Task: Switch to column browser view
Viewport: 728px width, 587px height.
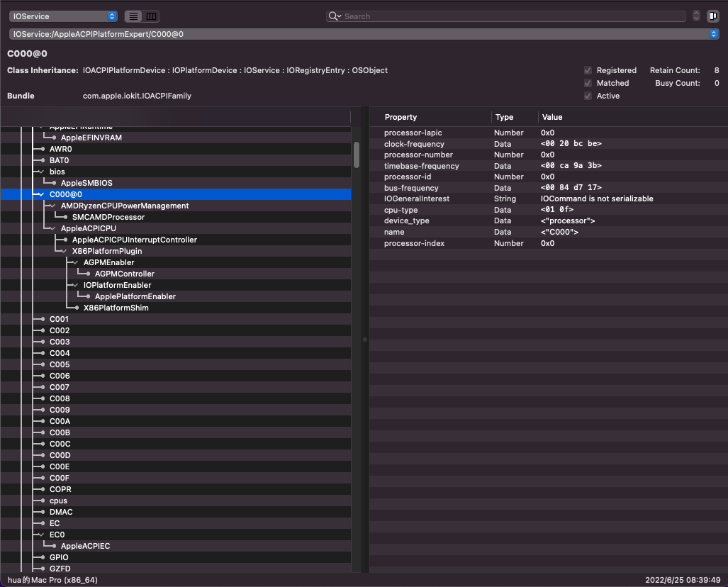Action: (x=152, y=16)
